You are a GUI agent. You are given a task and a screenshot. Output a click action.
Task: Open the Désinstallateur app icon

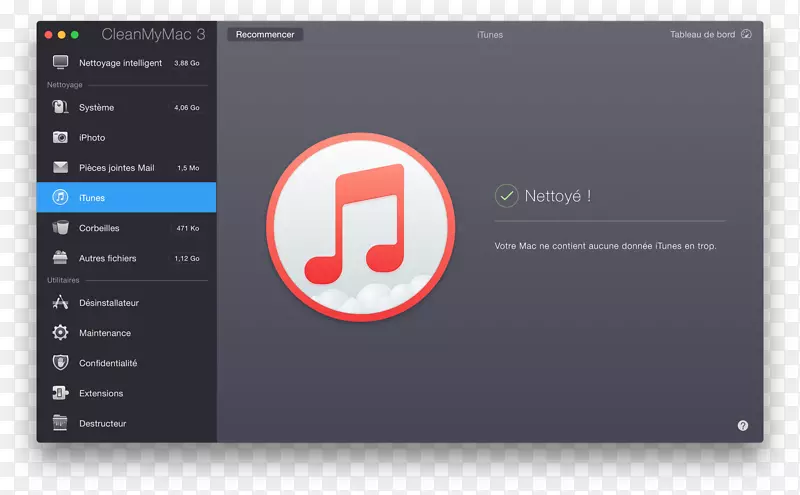coord(60,303)
